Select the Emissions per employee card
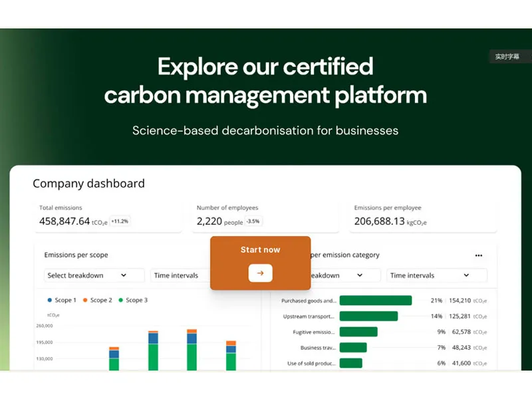532x399 pixels. point(423,216)
